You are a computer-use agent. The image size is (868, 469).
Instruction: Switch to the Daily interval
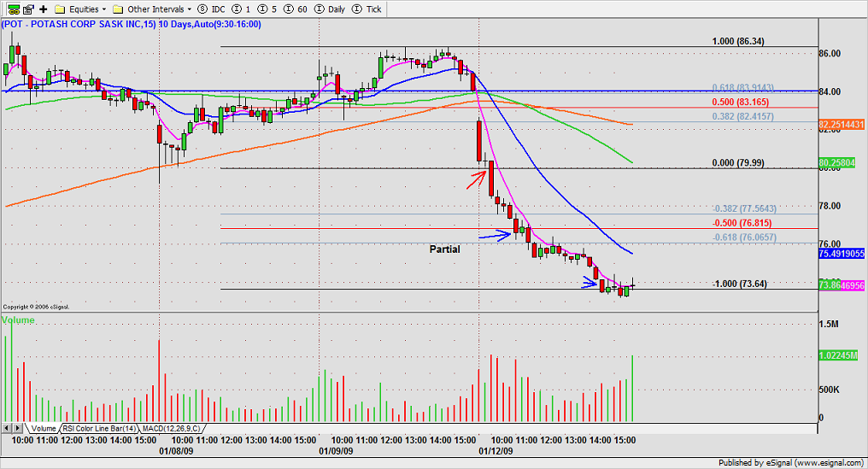[330, 9]
